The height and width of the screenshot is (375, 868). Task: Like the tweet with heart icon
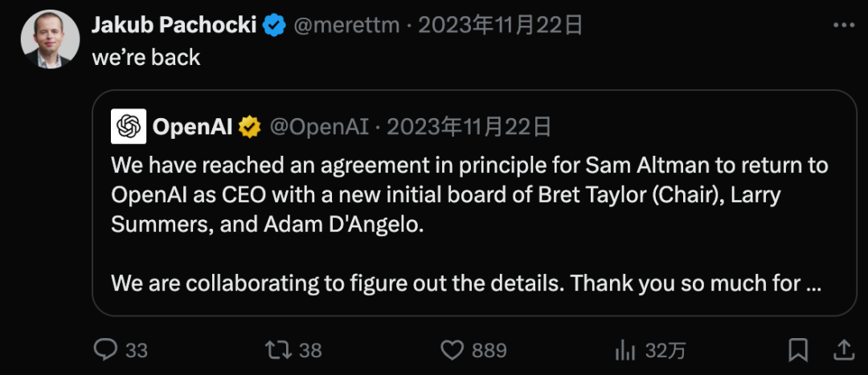pyautogui.click(x=454, y=350)
